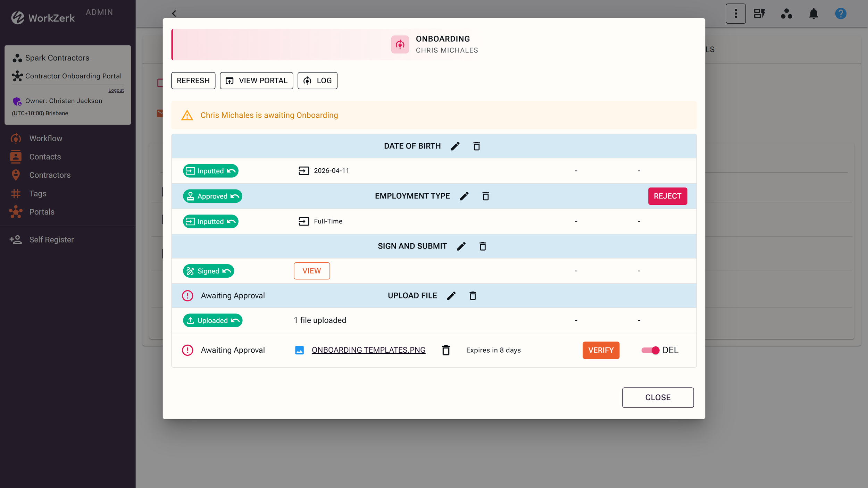868x488 pixels.
Task: Select the Tags section in the sidebar
Action: click(37, 193)
